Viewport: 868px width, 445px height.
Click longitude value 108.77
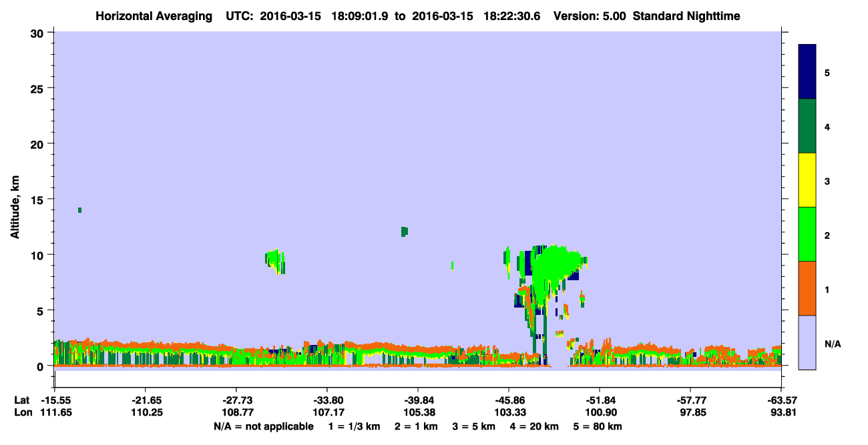236,412
